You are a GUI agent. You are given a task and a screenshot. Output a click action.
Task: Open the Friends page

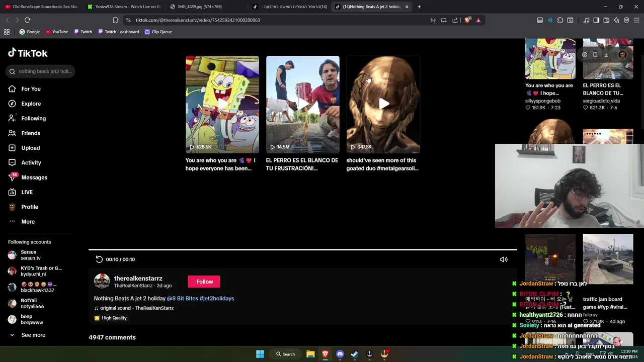(x=24, y=133)
